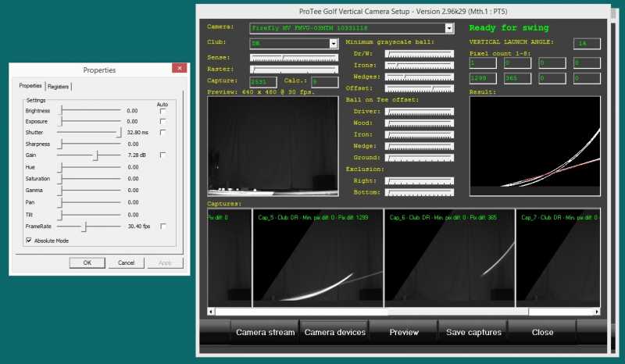Click Cancel in Properties dialog
Viewport: 625px width, 364px height.
126,262
